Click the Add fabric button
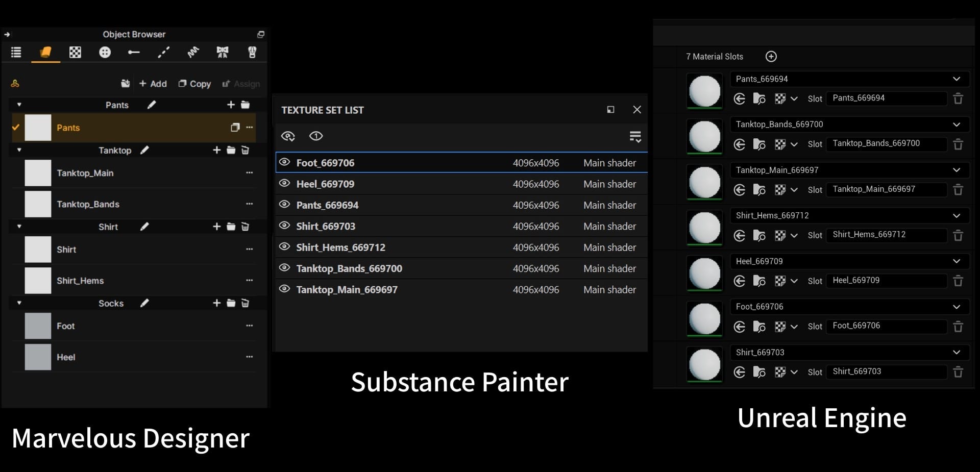This screenshot has height=472, width=980. [153, 84]
